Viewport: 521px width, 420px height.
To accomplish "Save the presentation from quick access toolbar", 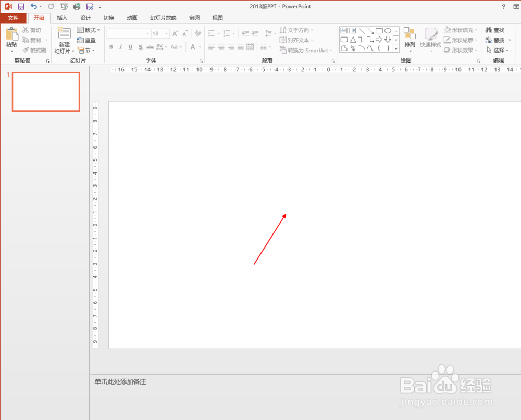I will point(21,6).
